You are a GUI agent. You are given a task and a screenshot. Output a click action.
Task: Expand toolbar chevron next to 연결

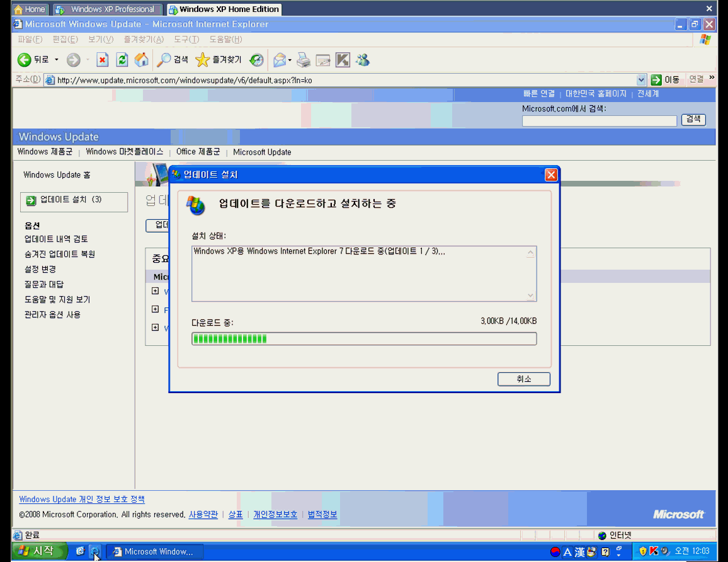click(712, 77)
